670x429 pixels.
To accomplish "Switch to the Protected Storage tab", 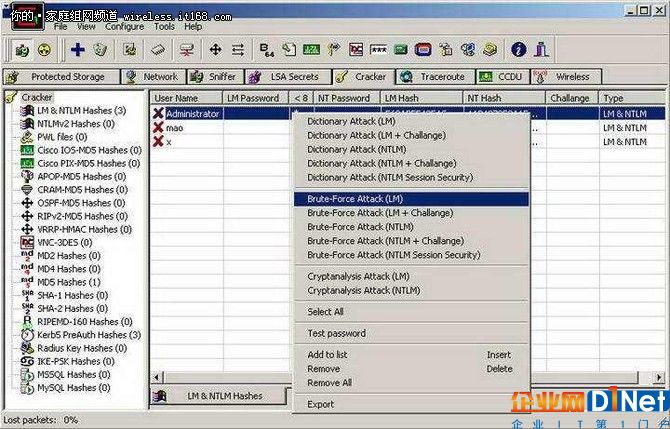I will tap(62, 77).
